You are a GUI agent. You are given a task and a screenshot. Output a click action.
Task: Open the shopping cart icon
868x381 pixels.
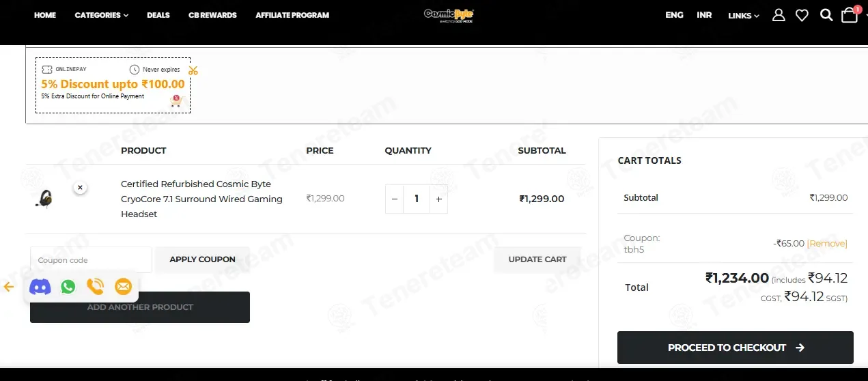[850, 14]
